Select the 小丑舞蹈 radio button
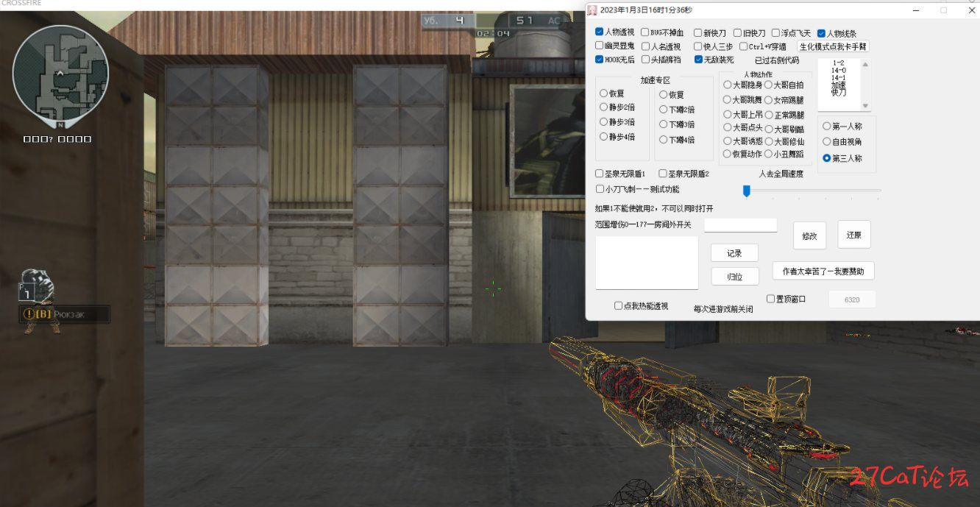 pos(768,154)
